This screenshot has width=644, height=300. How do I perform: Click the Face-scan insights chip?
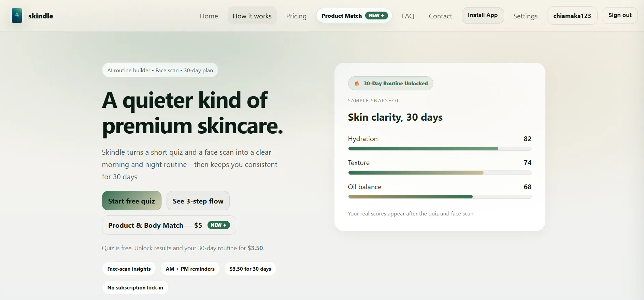pos(129,269)
